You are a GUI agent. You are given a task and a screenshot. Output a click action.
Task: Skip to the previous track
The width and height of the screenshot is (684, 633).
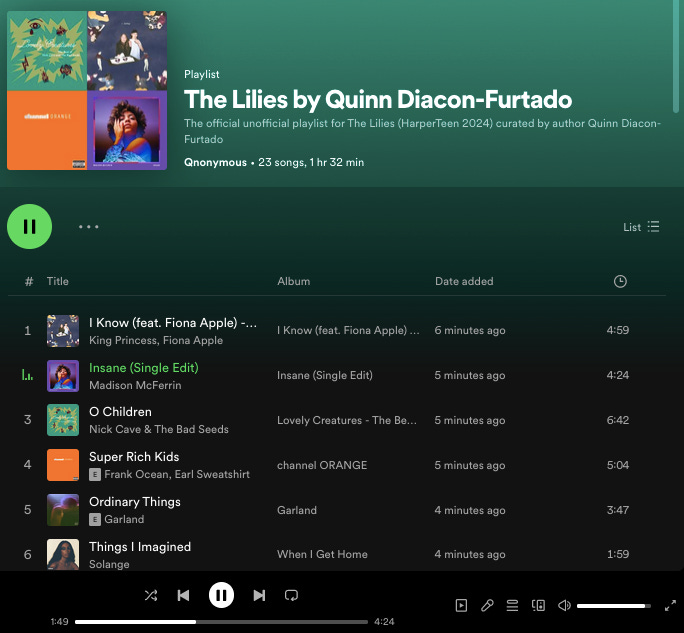click(x=183, y=595)
